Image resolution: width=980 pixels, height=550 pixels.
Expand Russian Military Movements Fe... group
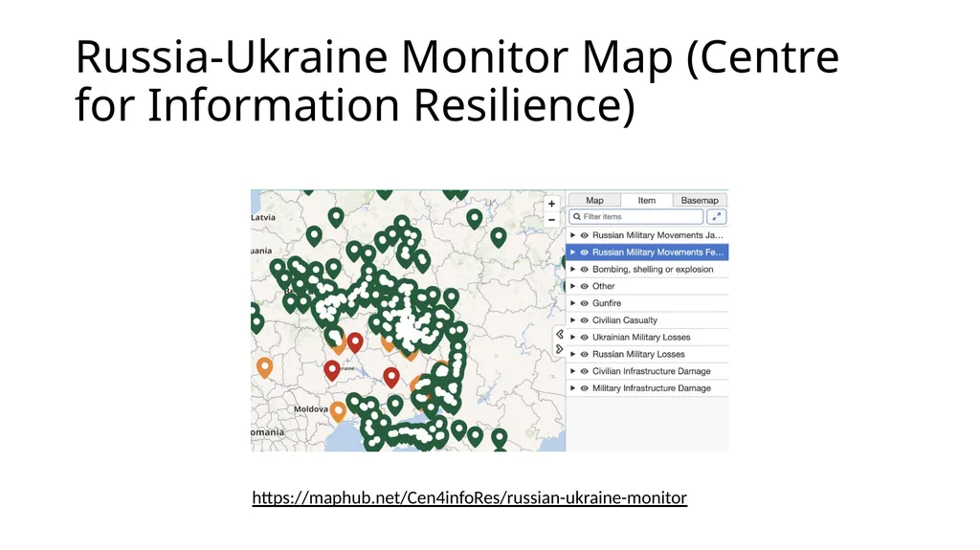click(572, 253)
